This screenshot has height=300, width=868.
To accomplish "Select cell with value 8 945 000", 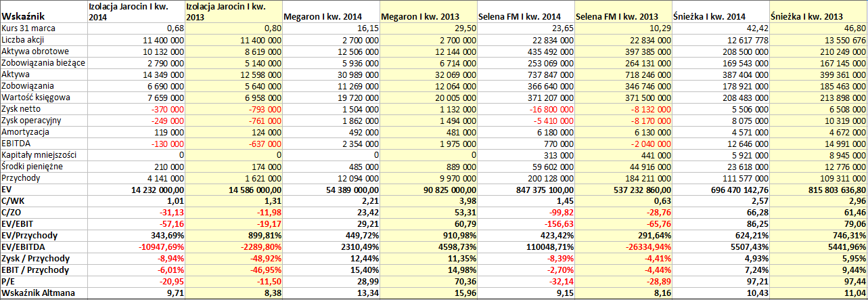I will [818, 155].
